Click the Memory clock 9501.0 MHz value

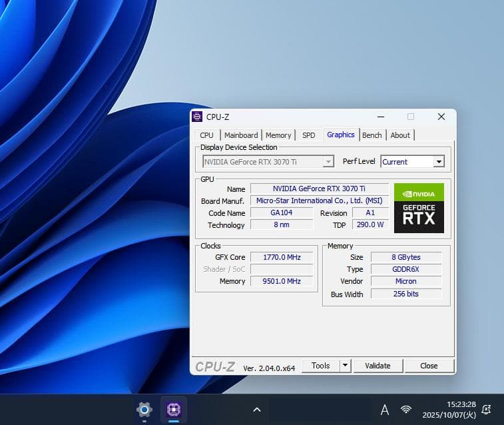click(282, 281)
